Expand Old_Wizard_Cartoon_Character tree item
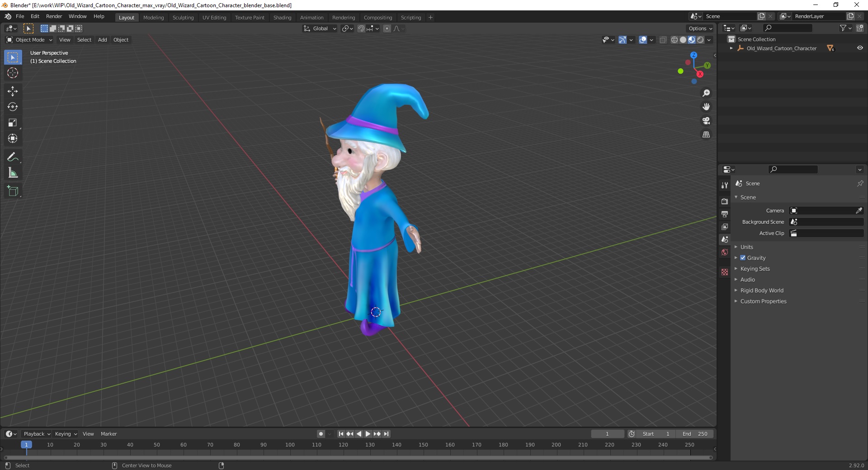The height and width of the screenshot is (470, 868). (731, 48)
